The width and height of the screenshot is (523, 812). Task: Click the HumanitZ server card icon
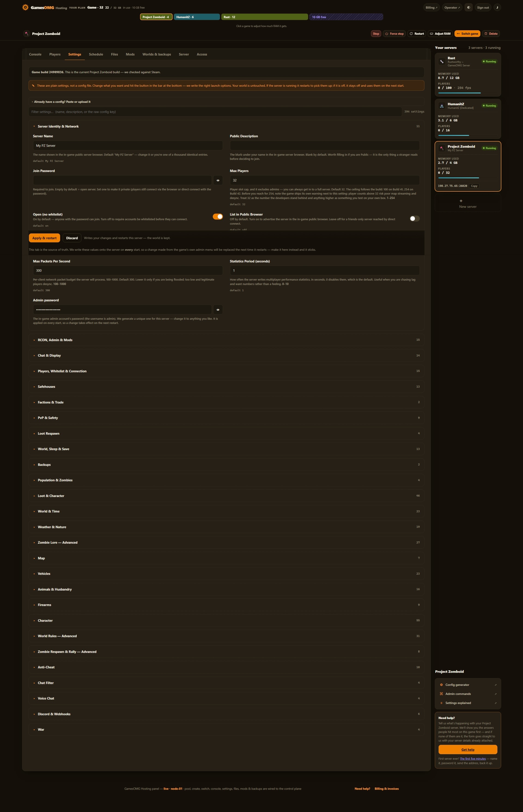tap(441, 106)
